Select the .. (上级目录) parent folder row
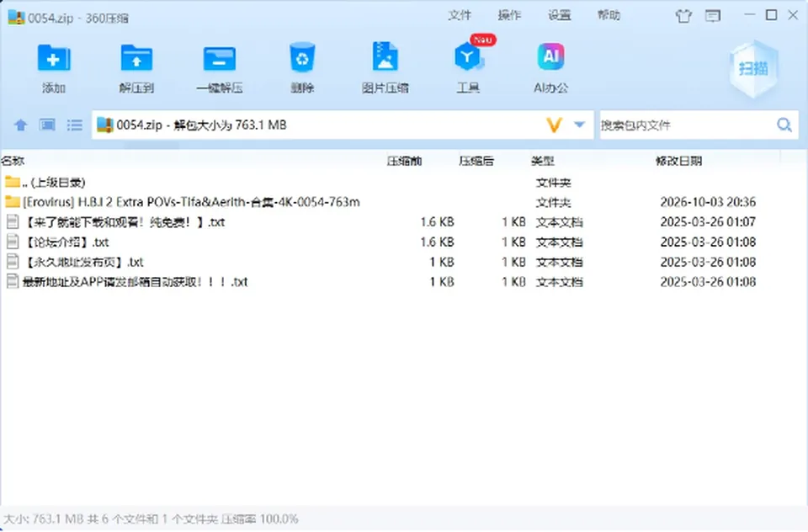Image resolution: width=808 pixels, height=532 pixels. [x=404, y=182]
